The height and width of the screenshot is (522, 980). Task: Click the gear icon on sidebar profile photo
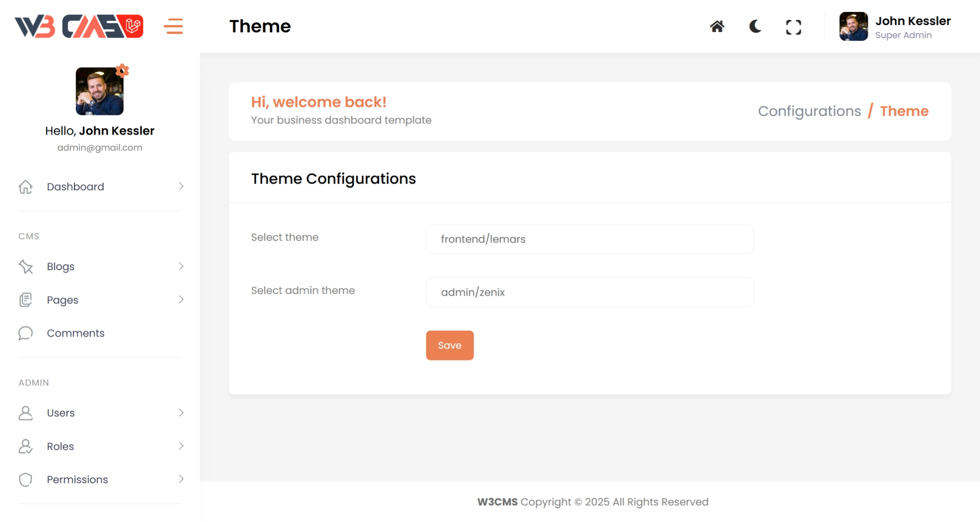(122, 70)
